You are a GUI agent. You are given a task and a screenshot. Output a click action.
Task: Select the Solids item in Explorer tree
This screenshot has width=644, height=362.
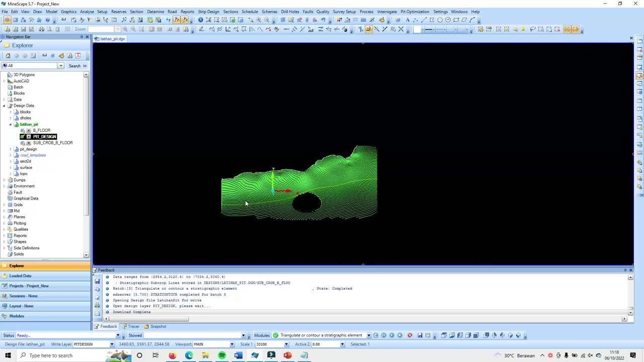pos(19,254)
